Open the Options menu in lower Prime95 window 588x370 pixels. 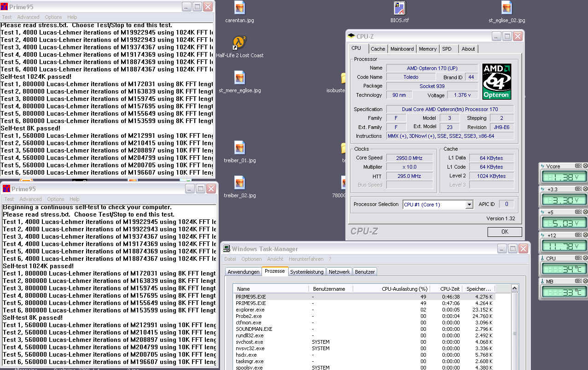click(x=56, y=199)
